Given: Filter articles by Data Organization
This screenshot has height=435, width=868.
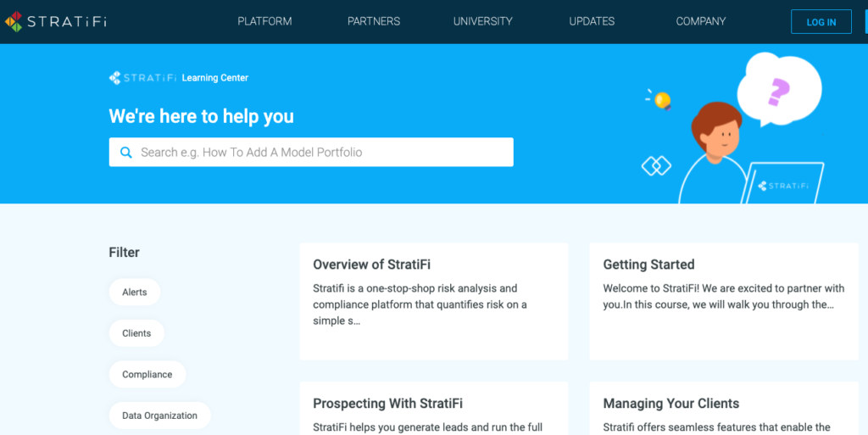Looking at the screenshot, I should coord(159,415).
